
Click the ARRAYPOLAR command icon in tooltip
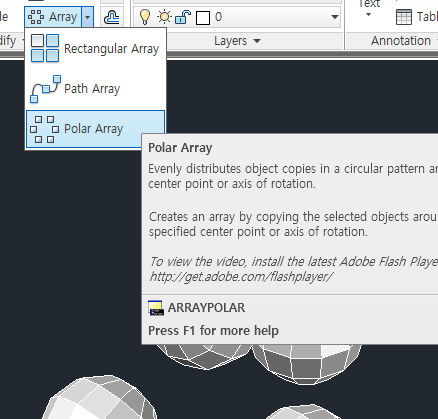(x=156, y=308)
